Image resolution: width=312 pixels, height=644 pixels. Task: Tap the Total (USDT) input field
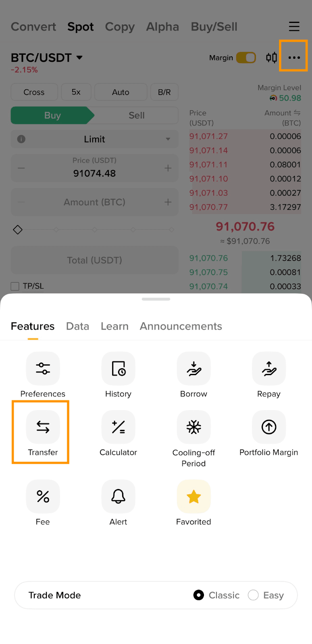coord(94,260)
